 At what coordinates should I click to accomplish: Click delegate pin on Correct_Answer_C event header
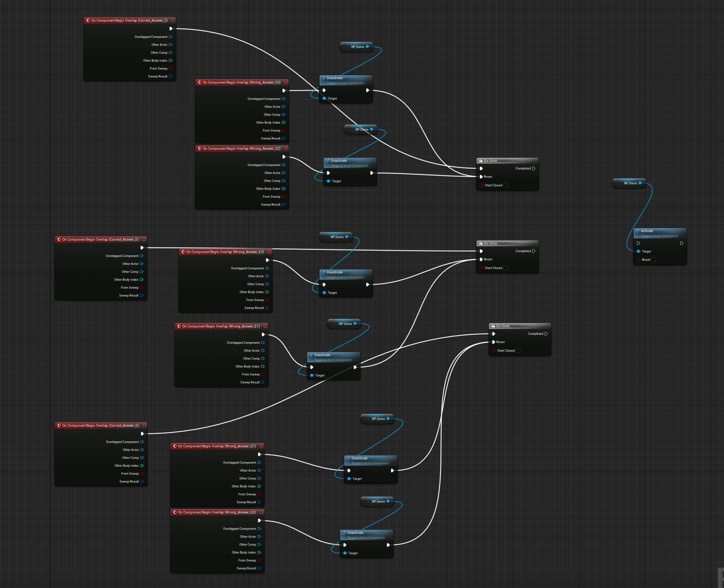(173, 20)
